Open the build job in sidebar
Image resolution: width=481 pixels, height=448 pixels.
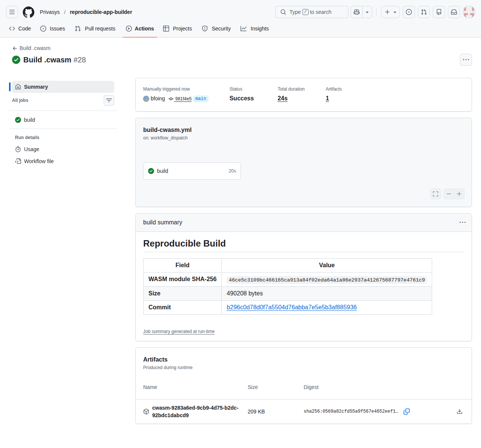(x=63, y=120)
